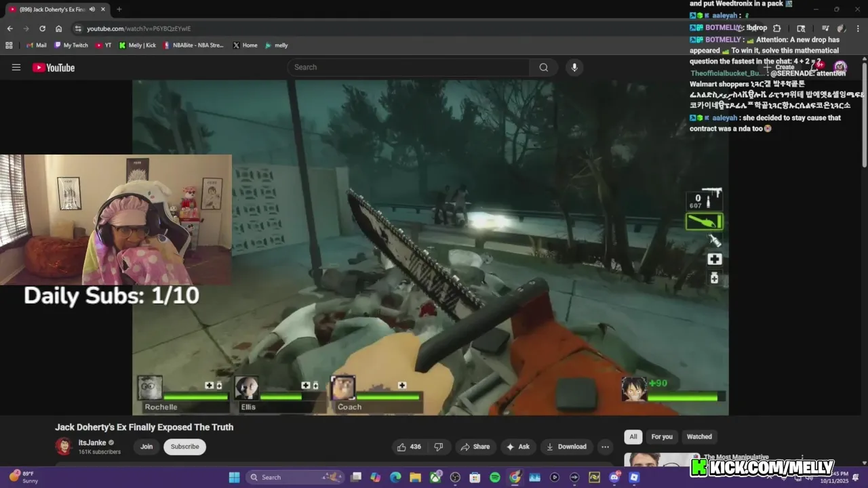Open YouTube notifications bell
The image size is (868, 488).
tap(816, 66)
